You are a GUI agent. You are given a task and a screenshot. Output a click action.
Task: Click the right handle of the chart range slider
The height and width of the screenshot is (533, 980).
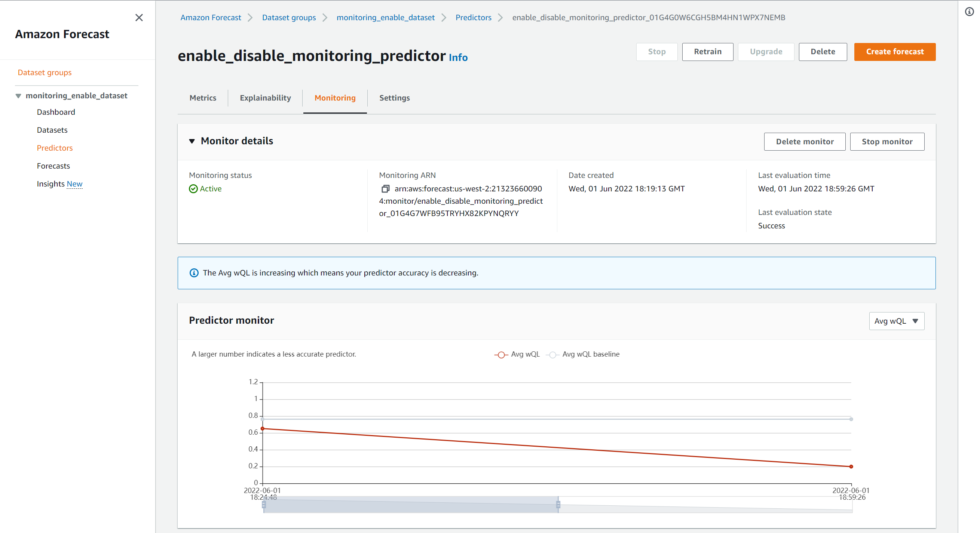coord(558,505)
